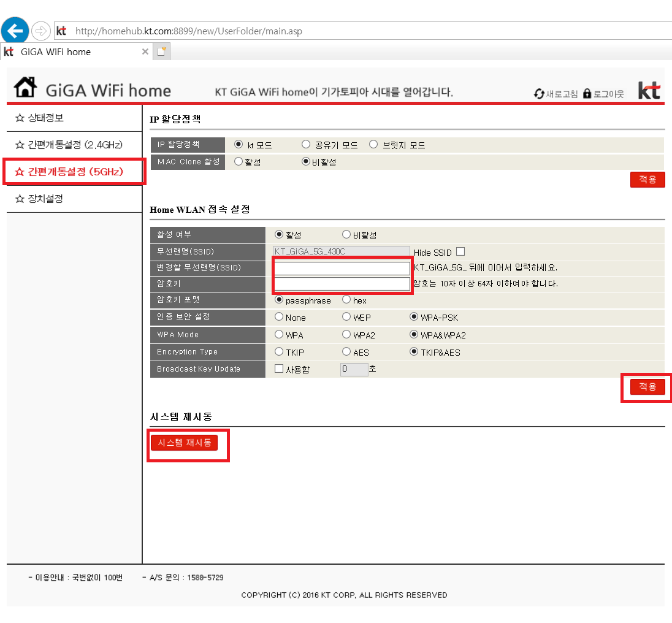Click the GiGA WiFi home title

108,91
